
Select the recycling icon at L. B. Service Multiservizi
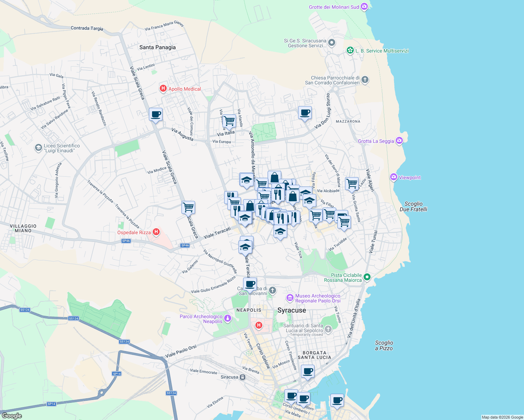(x=350, y=50)
